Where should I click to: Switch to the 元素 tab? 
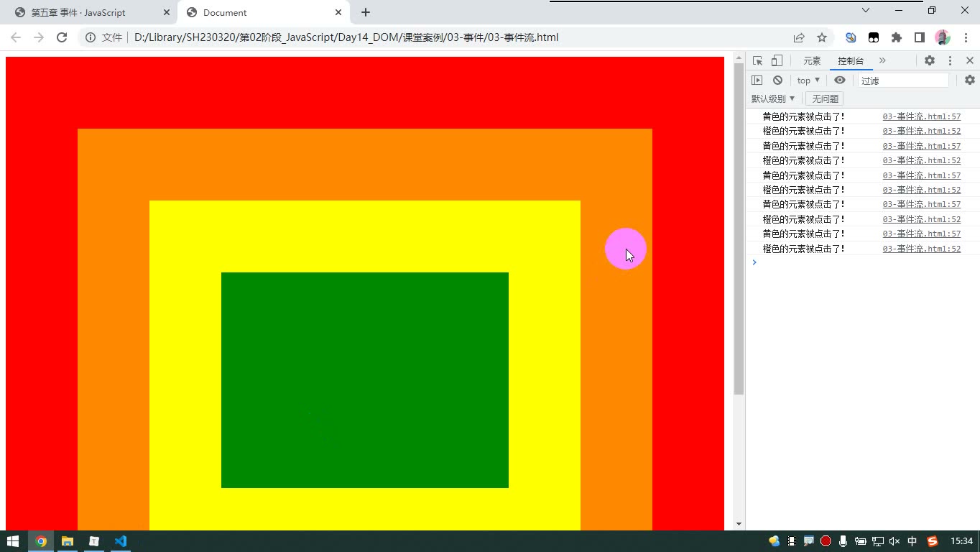pyautogui.click(x=812, y=61)
